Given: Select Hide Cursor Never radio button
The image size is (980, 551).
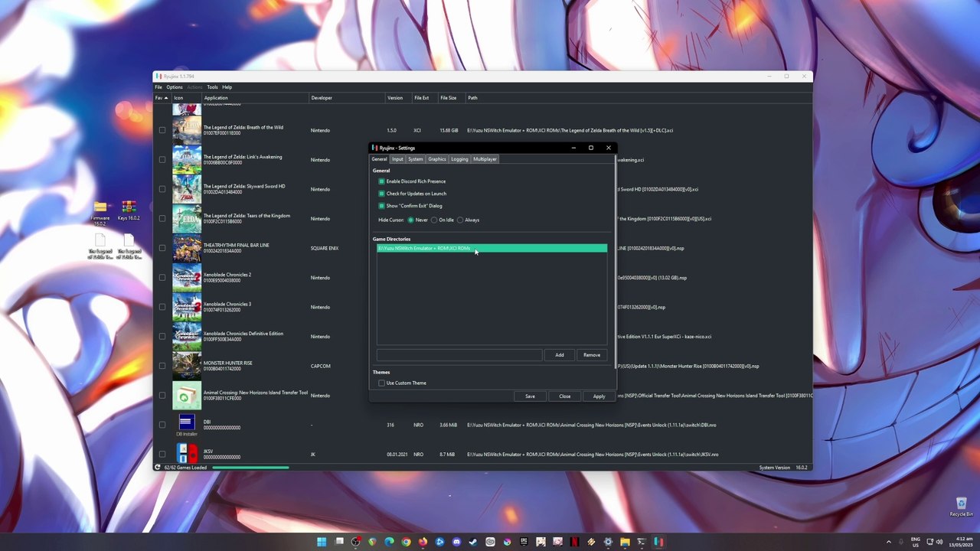Looking at the screenshot, I should click(411, 220).
